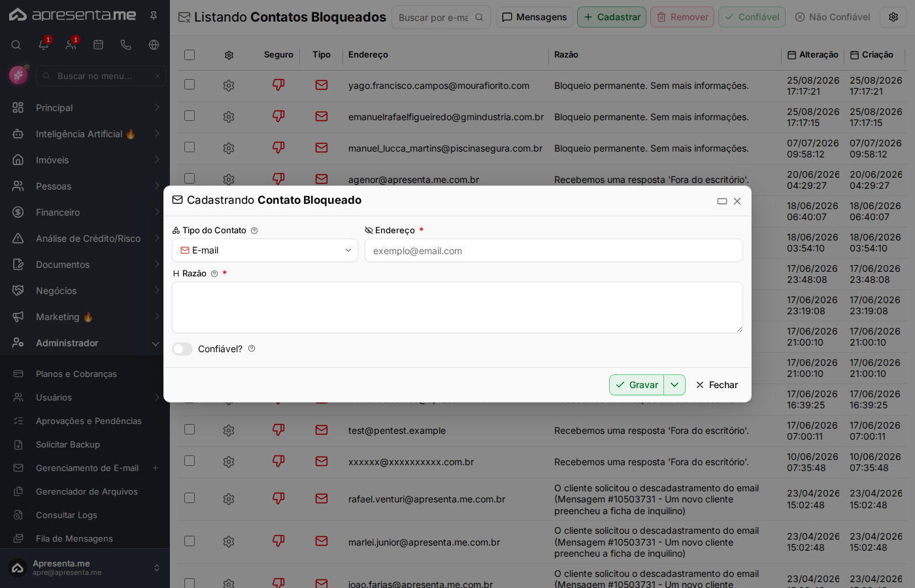
Task: Click the Buscar no menu search field
Action: click(x=101, y=76)
